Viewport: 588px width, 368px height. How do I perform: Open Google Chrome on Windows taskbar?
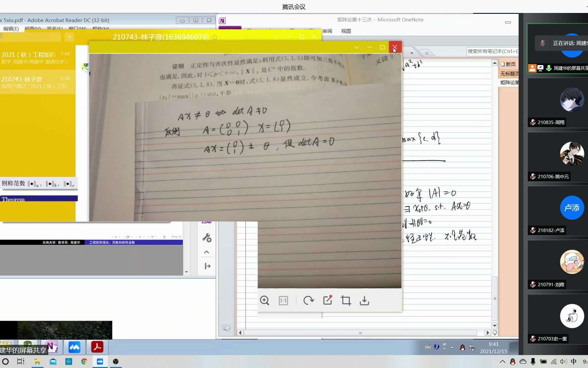(x=84, y=362)
